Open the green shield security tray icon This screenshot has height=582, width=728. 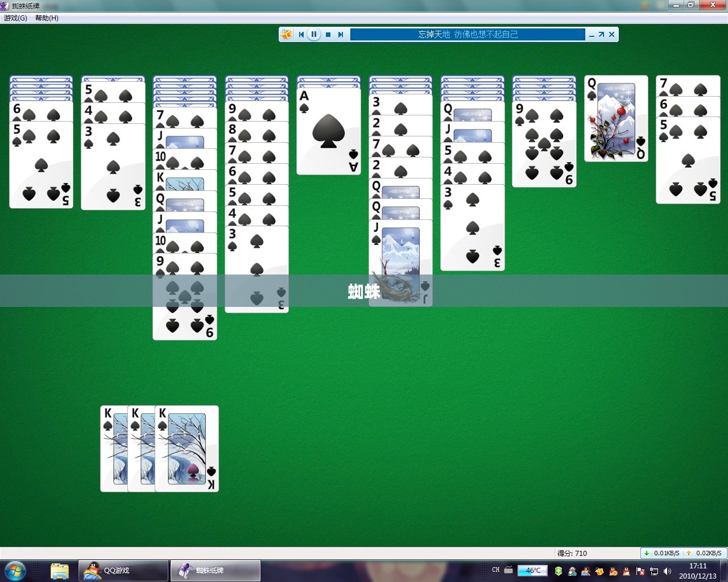559,571
